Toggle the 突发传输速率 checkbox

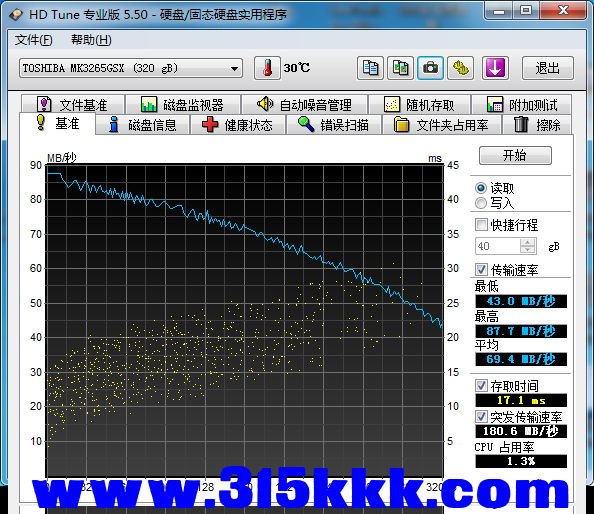point(481,417)
